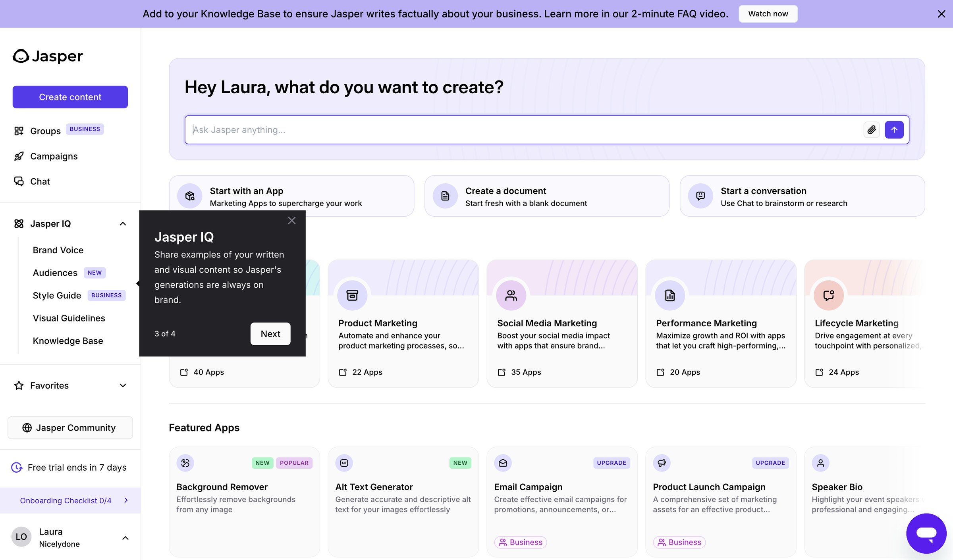Select Brand Voice under Jasper IQ
Viewport: 953px width, 560px height.
point(58,250)
